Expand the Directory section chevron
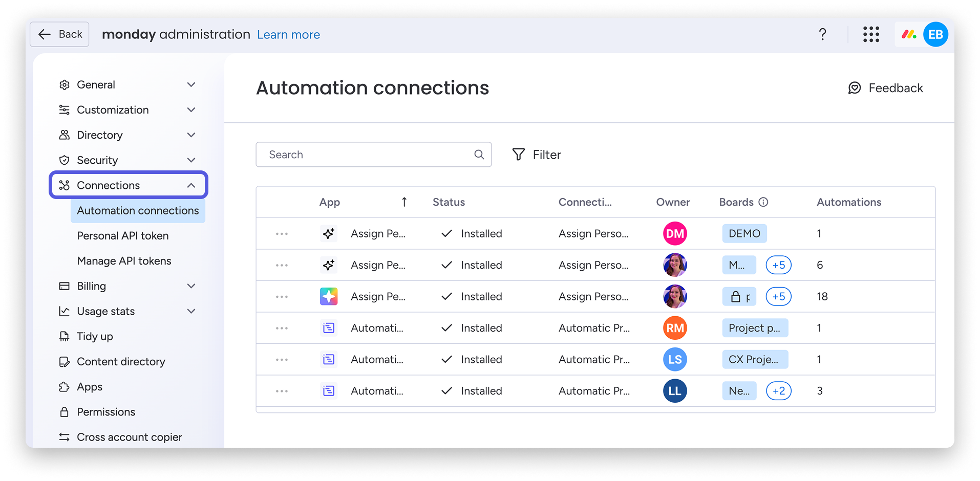The image size is (980, 481). pos(191,135)
